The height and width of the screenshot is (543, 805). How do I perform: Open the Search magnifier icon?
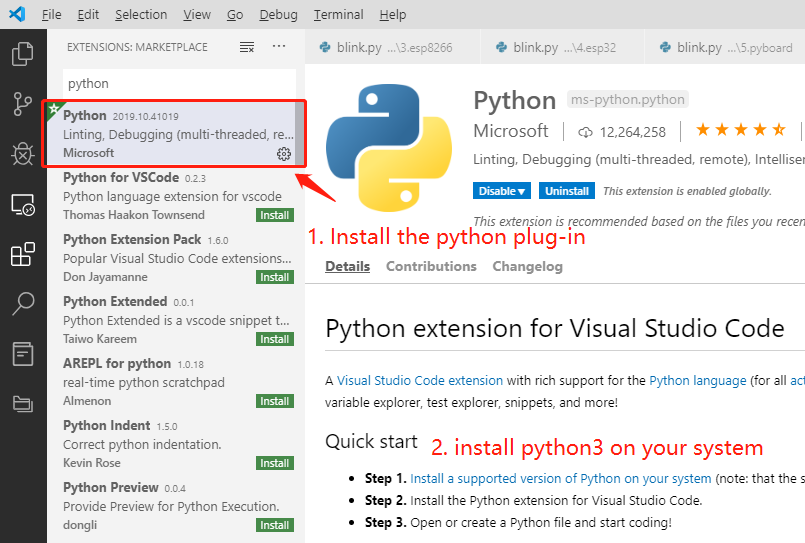coord(22,303)
